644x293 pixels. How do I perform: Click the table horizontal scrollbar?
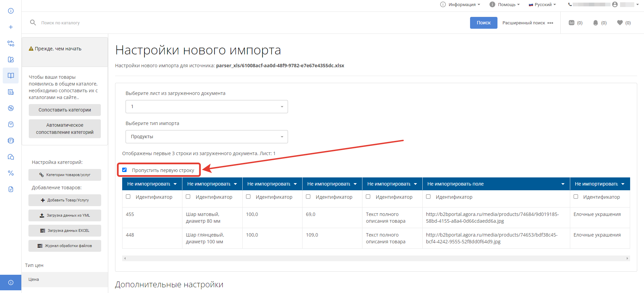tap(376, 259)
